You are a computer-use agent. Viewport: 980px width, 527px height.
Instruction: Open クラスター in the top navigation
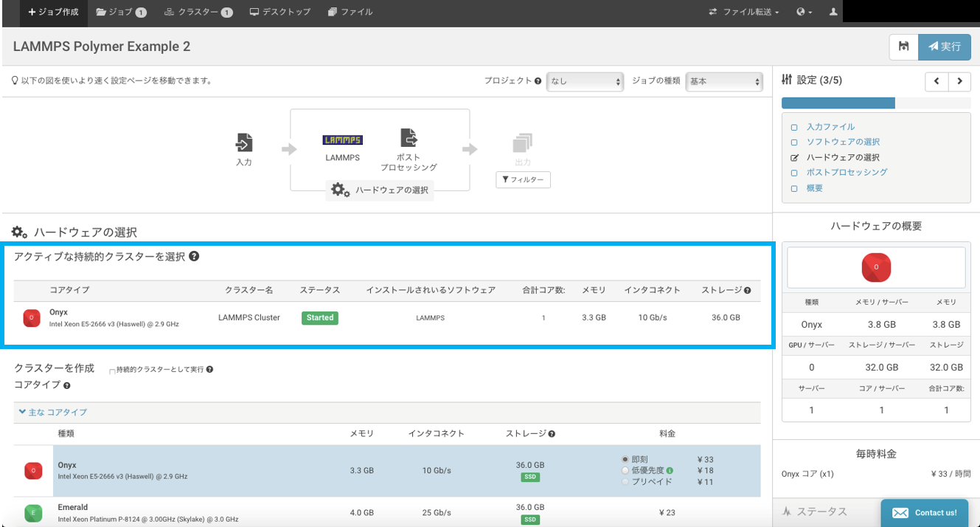[198, 13]
